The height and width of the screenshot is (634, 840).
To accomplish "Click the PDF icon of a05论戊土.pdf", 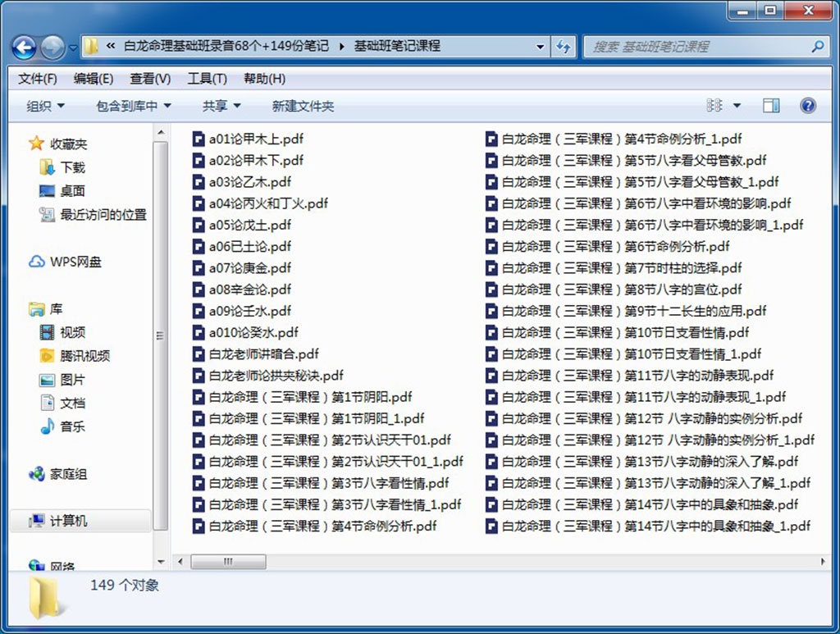I will (x=199, y=225).
